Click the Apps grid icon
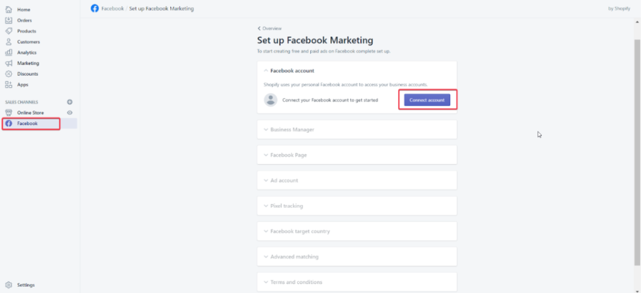The width and height of the screenshot is (644, 293). click(9, 85)
